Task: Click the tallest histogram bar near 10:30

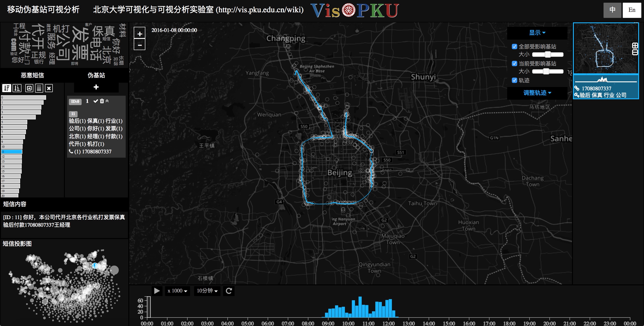Action: pos(360,307)
